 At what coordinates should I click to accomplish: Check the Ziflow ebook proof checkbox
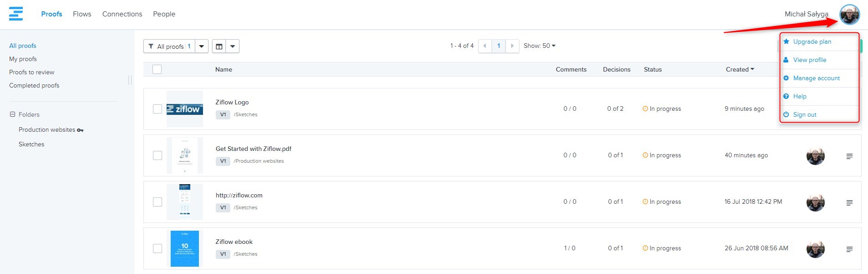(x=157, y=248)
